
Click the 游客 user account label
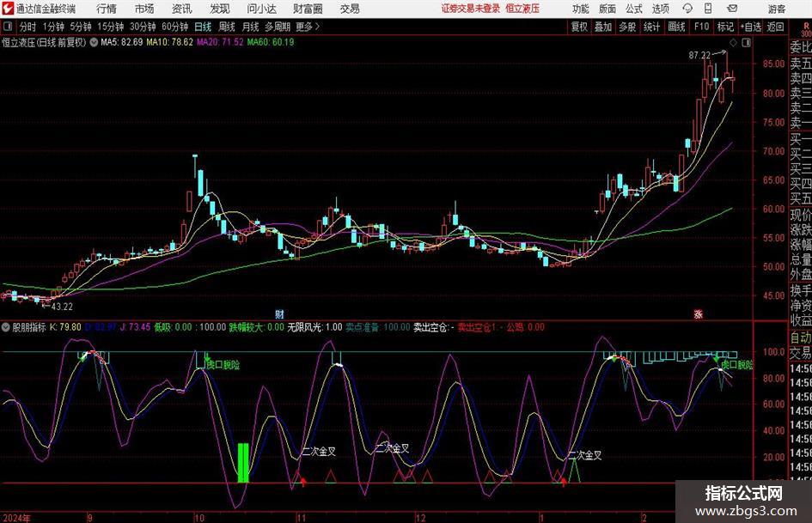coord(777,9)
